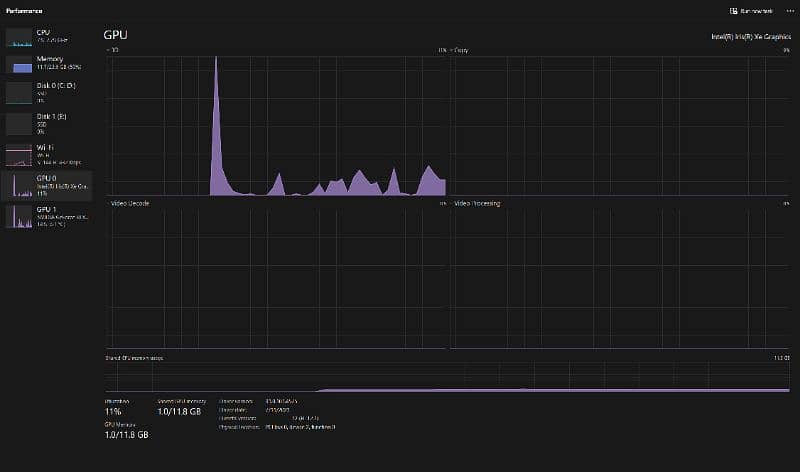Click the Memory usage thumbnail graph
Image resolution: width=800 pixels, height=472 pixels.
(x=20, y=65)
